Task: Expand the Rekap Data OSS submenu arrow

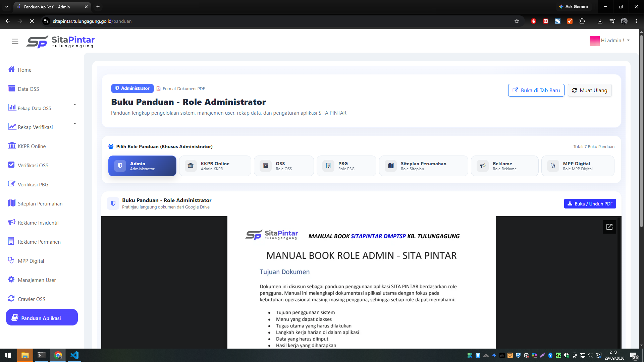Action: (75, 105)
